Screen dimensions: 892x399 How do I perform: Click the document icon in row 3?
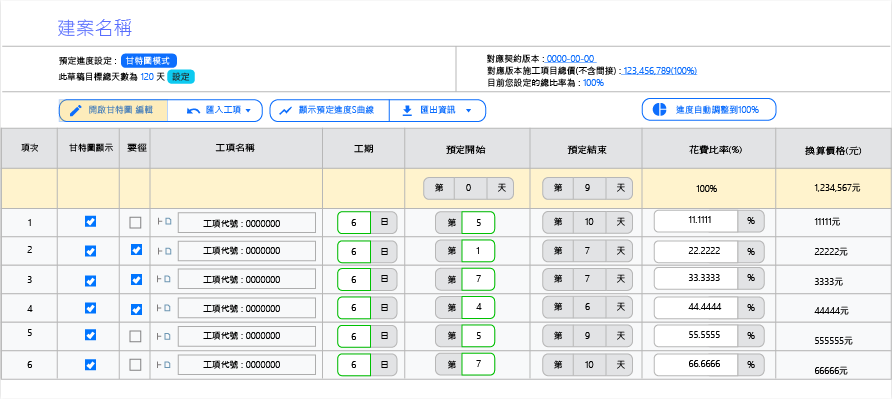click(x=167, y=279)
